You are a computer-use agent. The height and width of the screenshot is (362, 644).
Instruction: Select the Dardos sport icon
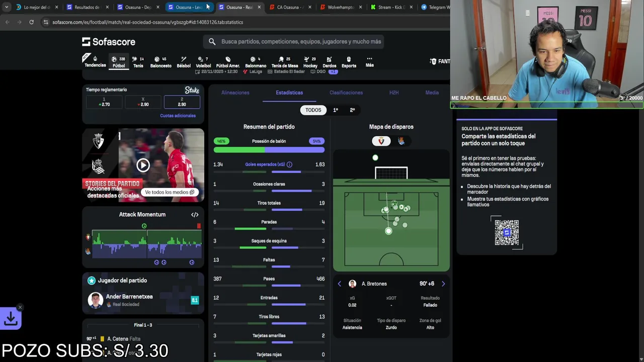(x=330, y=62)
